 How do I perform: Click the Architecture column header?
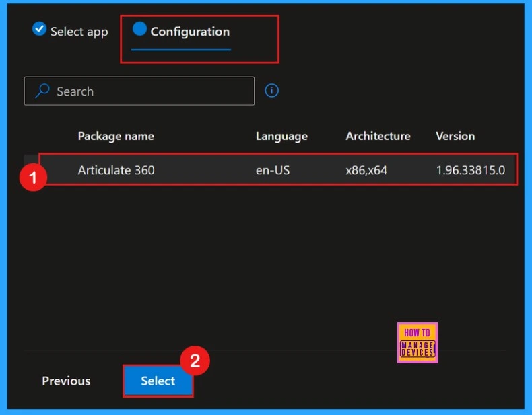[378, 136]
